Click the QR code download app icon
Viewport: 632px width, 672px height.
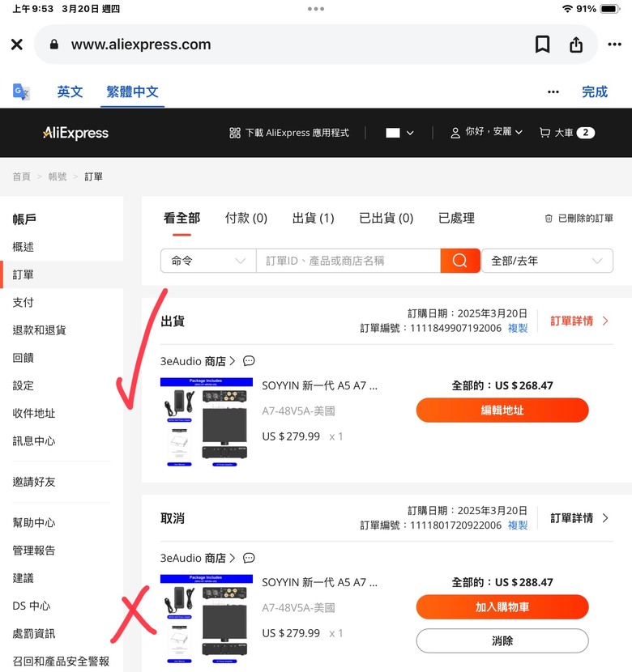click(x=234, y=133)
